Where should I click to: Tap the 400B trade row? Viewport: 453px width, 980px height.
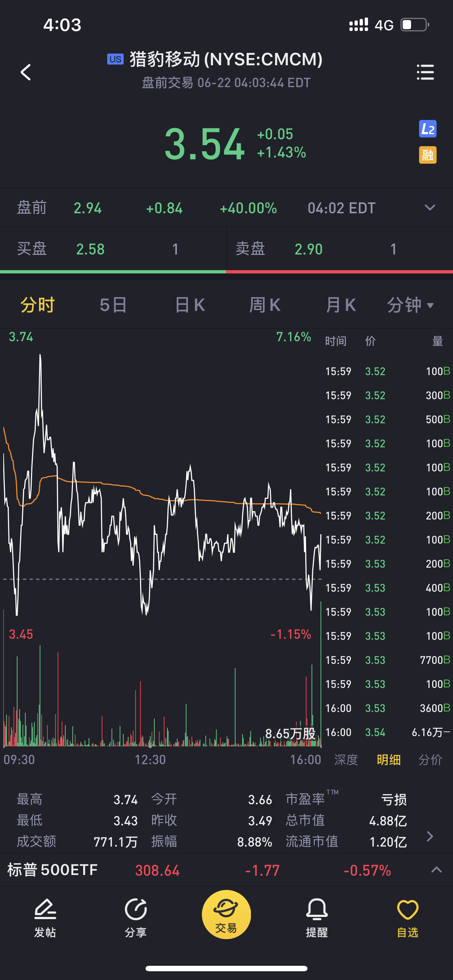(387, 588)
